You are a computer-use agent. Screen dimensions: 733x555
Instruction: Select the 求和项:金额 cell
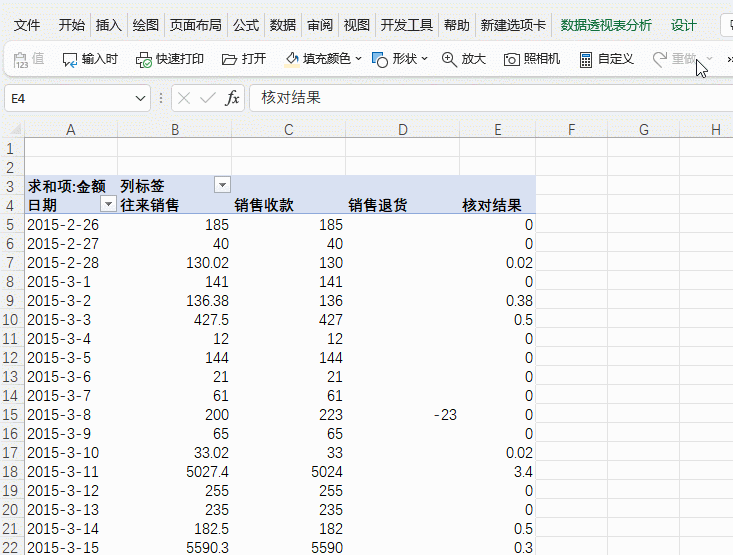point(71,186)
